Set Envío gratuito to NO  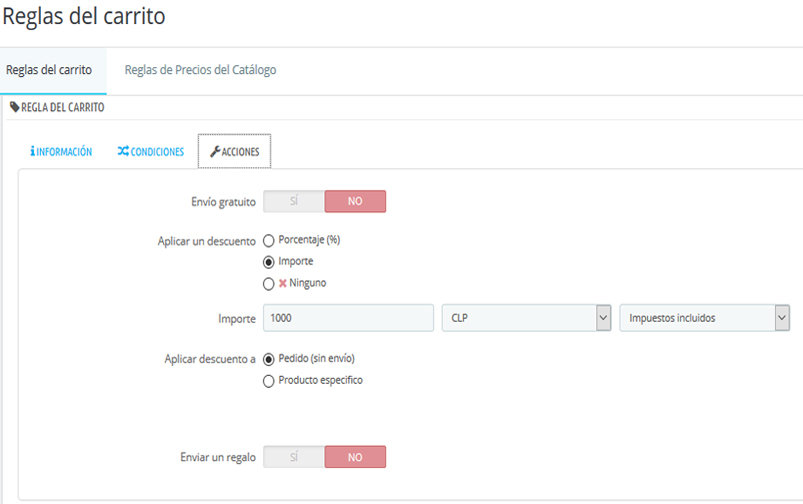(355, 201)
